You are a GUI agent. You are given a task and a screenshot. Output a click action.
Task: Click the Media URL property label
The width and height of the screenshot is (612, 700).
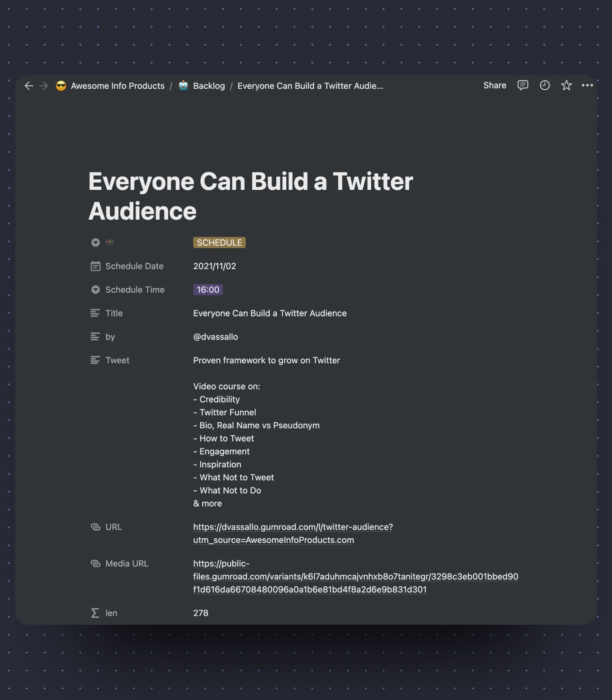(x=127, y=564)
